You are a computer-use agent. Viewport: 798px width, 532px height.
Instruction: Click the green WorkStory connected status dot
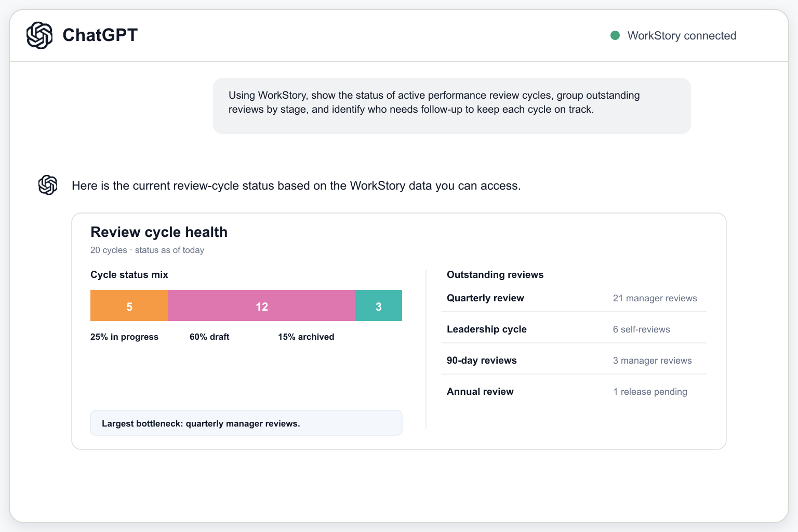[x=615, y=35]
